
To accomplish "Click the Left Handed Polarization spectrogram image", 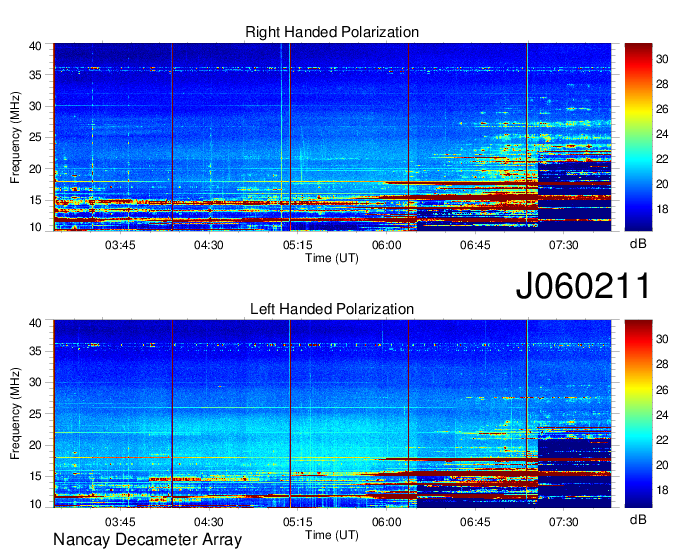I will coord(332,414).
